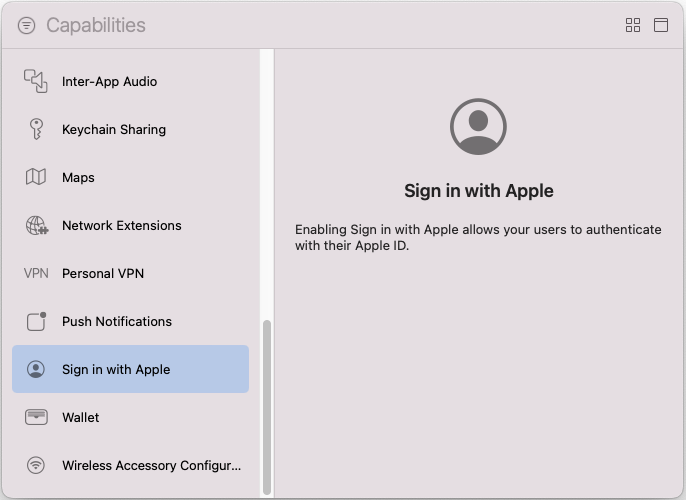Viewport: 686px width, 500px height.
Task: Click the filter icon beside Capabilities
Action: click(x=26, y=25)
